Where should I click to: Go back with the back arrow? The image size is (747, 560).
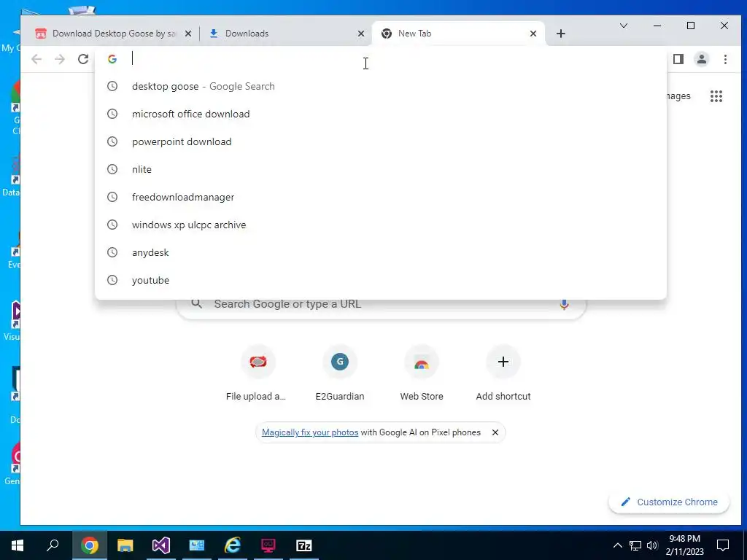(x=36, y=59)
